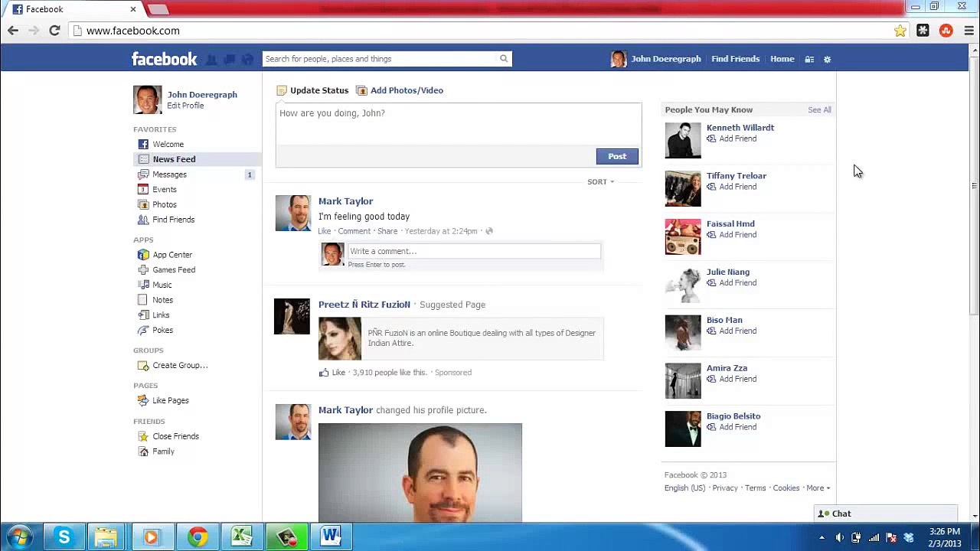Open Chrome menu icon

pyautogui.click(x=969, y=31)
